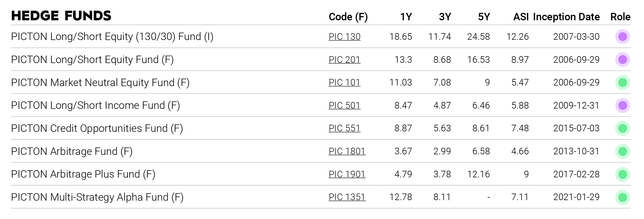This screenshot has height=219, width=644.
Task: Open the PIC 1901 fund code link
Action: click(x=347, y=174)
